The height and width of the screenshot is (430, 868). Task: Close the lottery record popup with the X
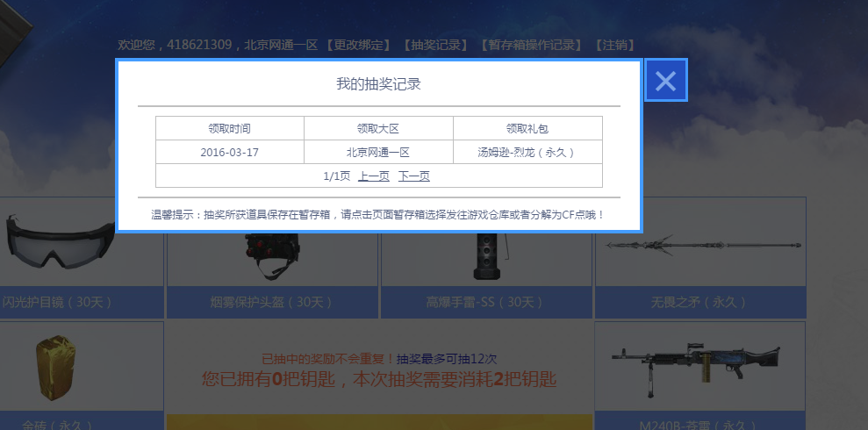666,80
